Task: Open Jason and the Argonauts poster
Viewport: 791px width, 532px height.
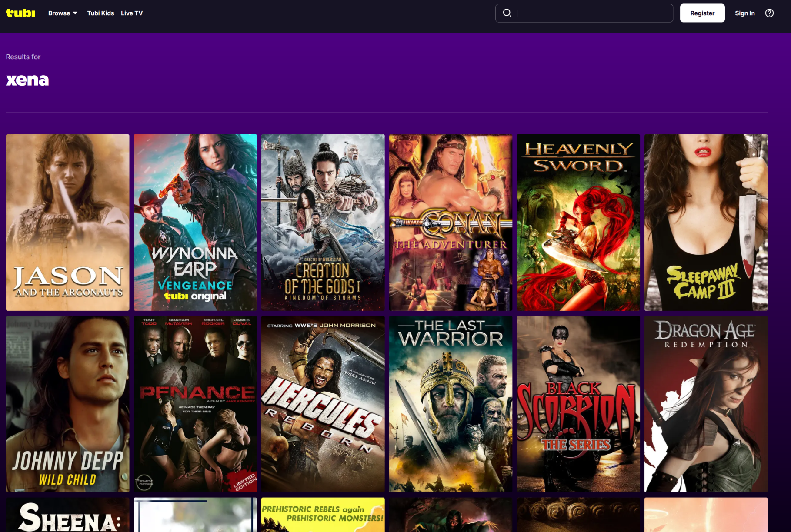Action: 67,222
